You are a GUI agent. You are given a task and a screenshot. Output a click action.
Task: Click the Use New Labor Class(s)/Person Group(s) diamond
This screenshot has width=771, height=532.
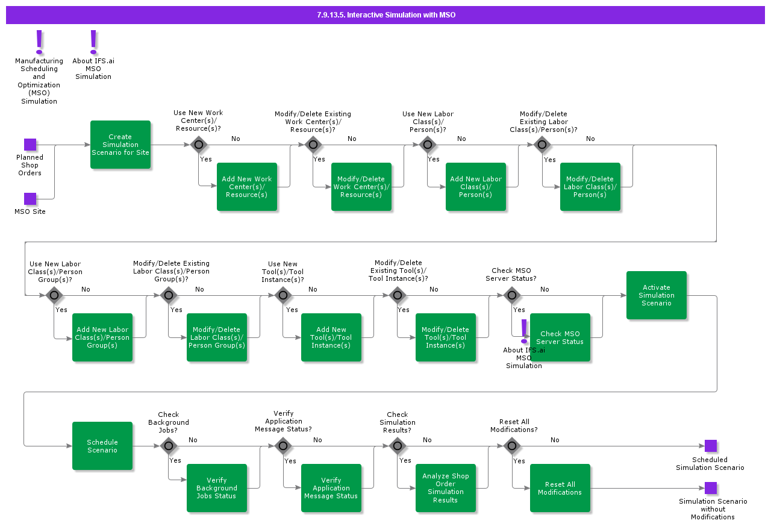pyautogui.click(x=54, y=295)
